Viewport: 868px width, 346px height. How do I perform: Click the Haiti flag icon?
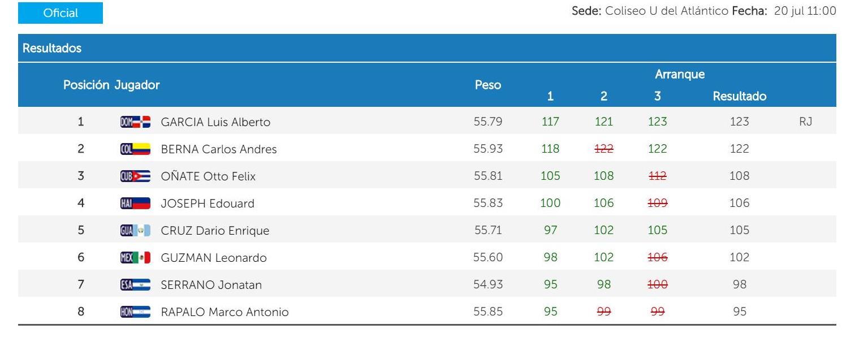click(x=136, y=203)
